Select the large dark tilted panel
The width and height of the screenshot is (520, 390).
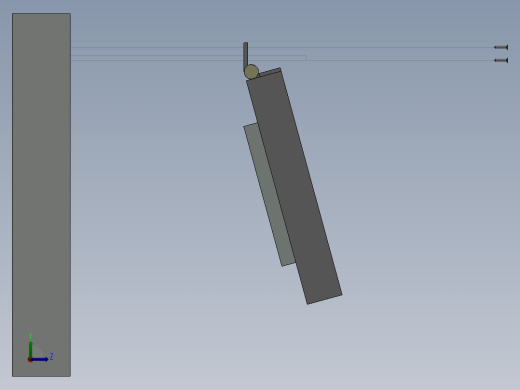295,187
